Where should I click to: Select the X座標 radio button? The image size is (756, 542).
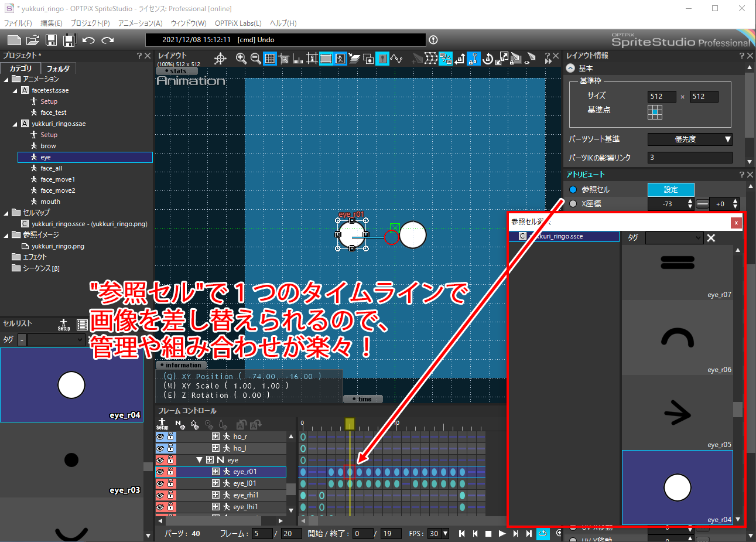tap(573, 203)
